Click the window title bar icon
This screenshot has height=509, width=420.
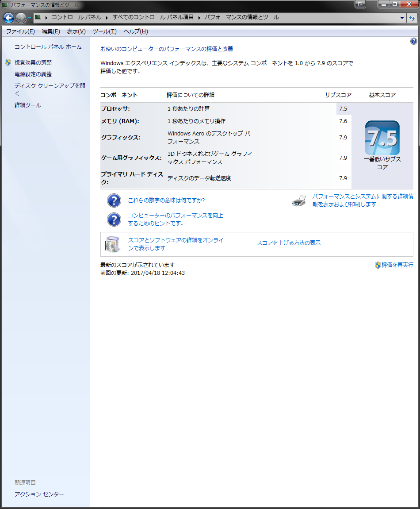point(5,5)
